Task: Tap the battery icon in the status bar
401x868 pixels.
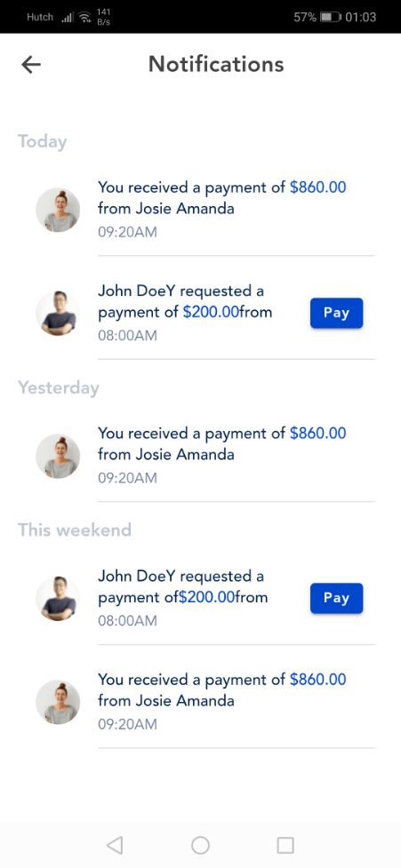Action: point(331,17)
